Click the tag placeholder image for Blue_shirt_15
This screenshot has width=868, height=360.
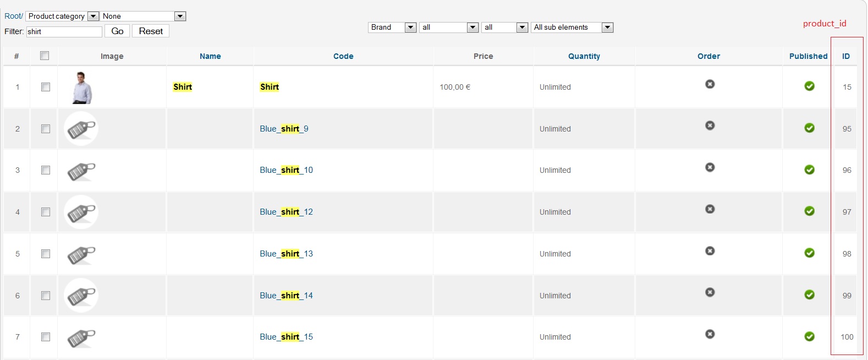(x=81, y=337)
